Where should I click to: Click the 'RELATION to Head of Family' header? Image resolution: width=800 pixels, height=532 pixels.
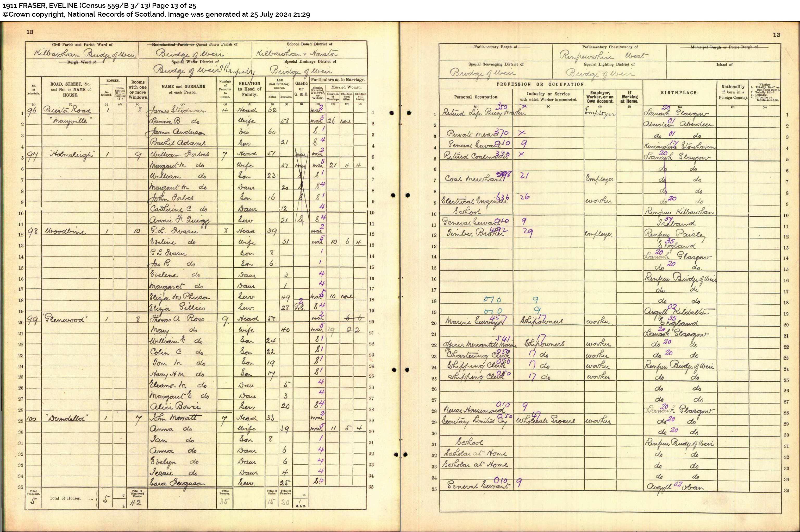click(249, 89)
